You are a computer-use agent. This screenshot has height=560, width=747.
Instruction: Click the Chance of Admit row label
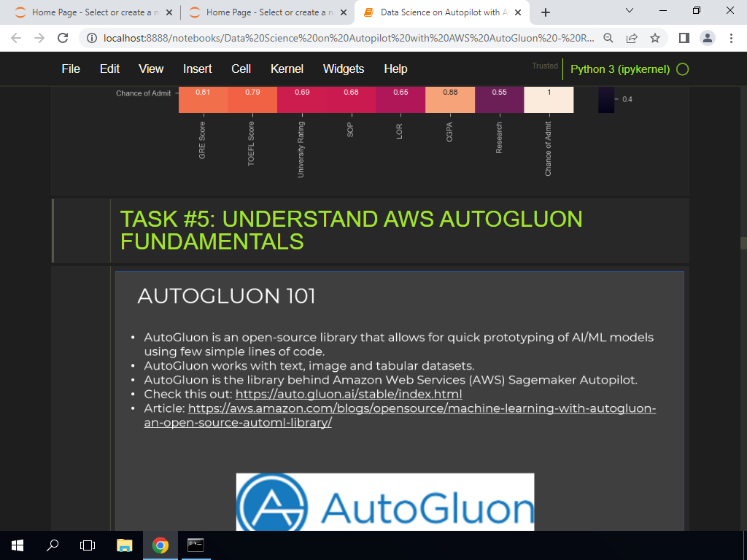pos(144,93)
